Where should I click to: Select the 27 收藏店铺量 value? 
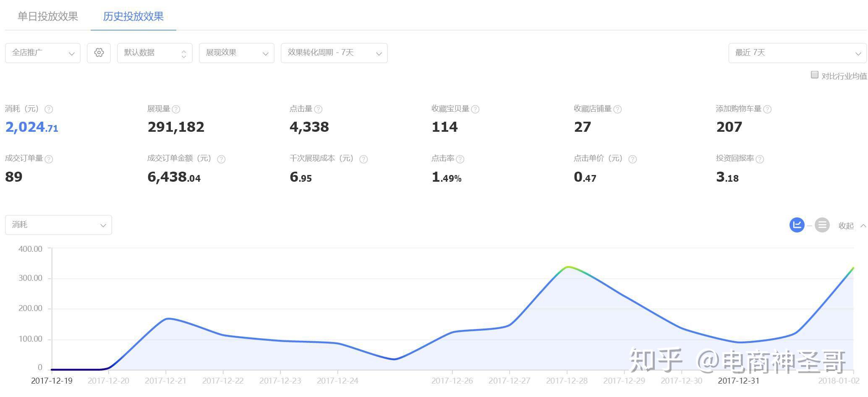pos(583,127)
